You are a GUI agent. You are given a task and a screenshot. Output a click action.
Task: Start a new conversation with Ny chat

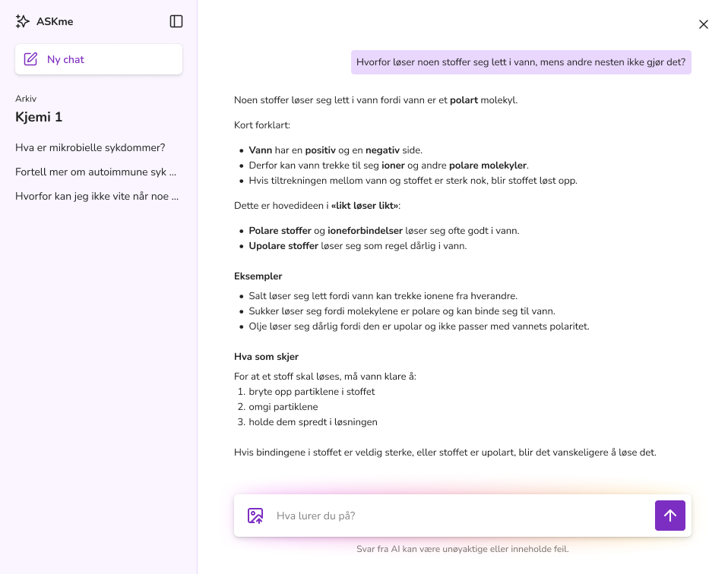click(99, 58)
